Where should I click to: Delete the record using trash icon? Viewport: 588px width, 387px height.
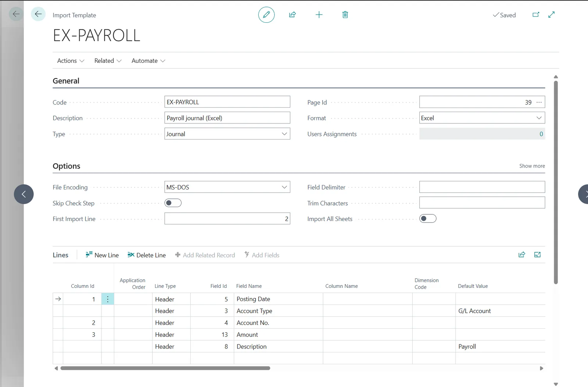(345, 15)
